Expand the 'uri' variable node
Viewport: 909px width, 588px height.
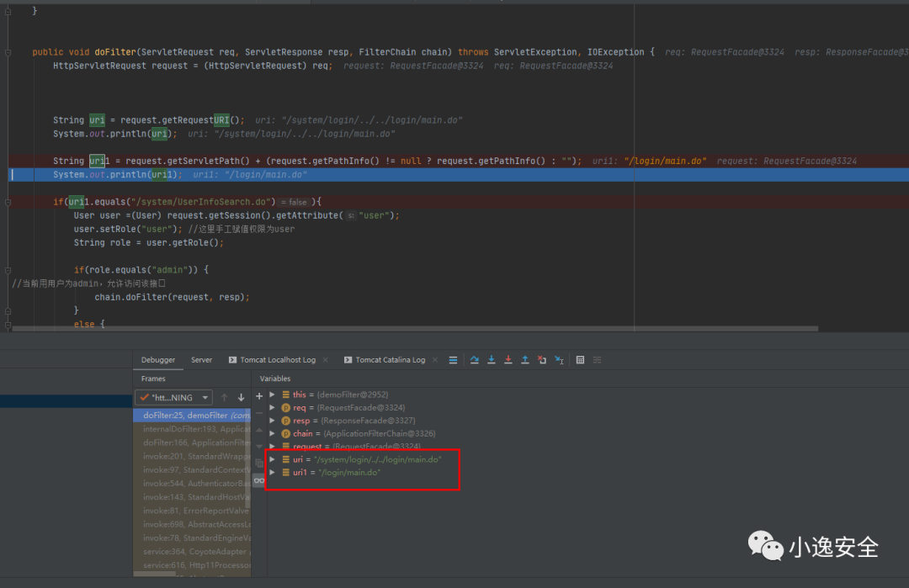[272, 459]
